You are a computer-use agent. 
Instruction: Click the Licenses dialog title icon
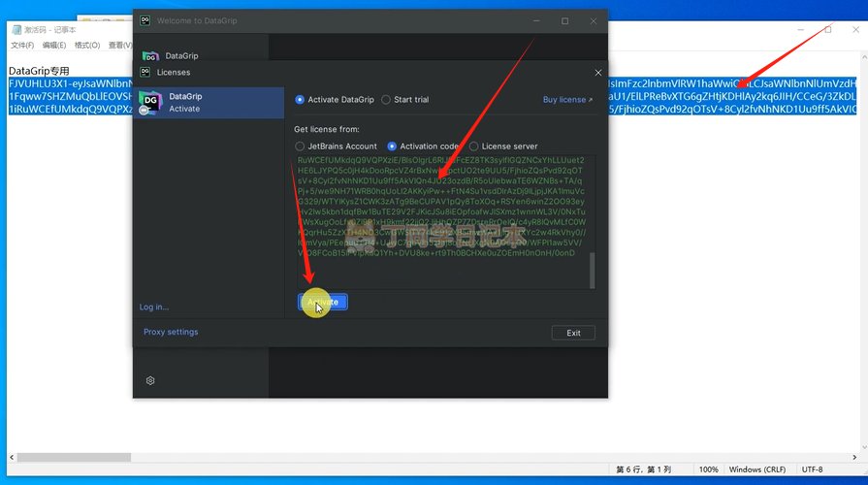(x=145, y=72)
